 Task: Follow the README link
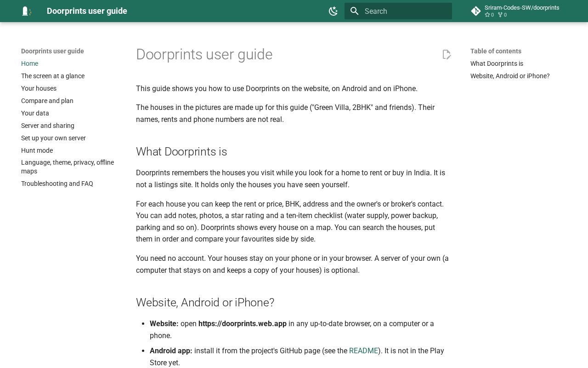[363, 351]
